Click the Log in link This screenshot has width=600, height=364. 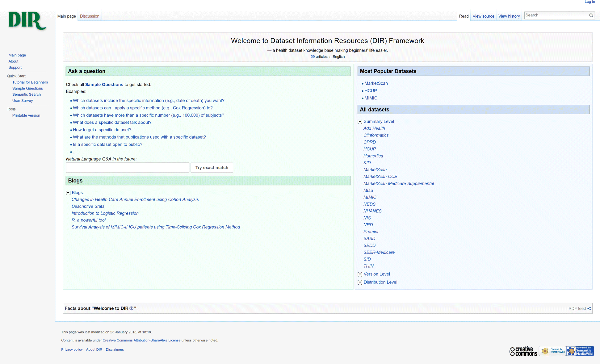click(590, 2)
